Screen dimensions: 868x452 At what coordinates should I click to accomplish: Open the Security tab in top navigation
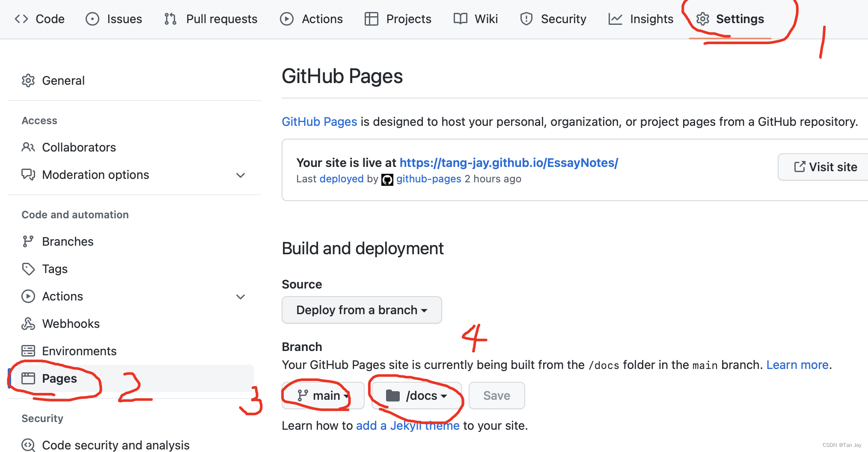pyautogui.click(x=553, y=19)
